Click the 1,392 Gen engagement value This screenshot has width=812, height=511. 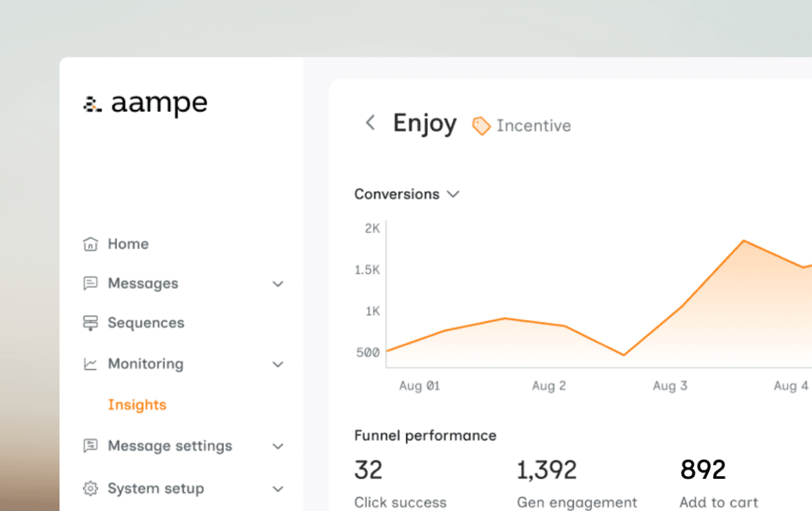click(547, 470)
